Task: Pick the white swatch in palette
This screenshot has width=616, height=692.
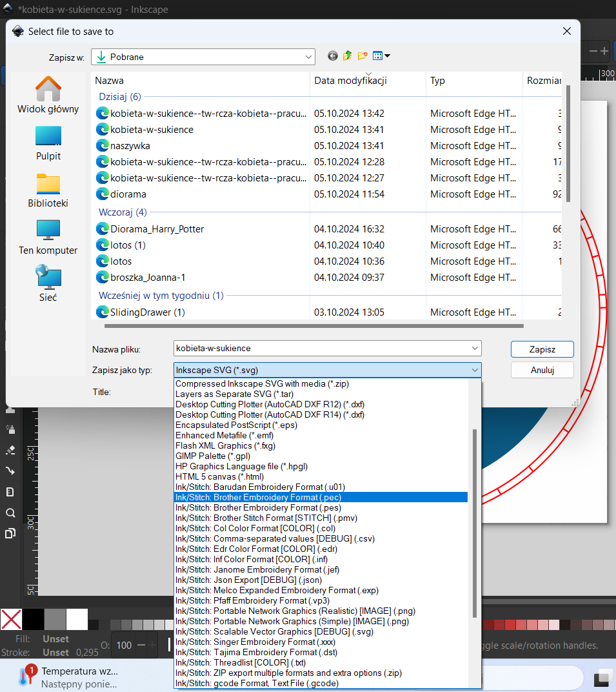Action: coord(77,619)
